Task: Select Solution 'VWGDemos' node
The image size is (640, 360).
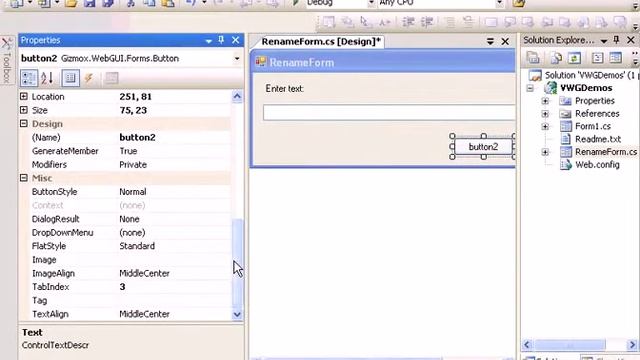Action: point(584,75)
